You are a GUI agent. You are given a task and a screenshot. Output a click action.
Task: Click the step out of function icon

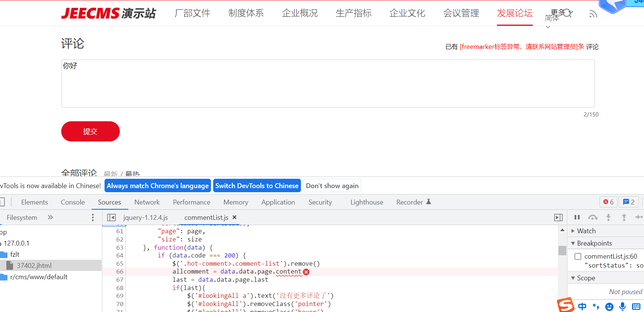(624, 217)
